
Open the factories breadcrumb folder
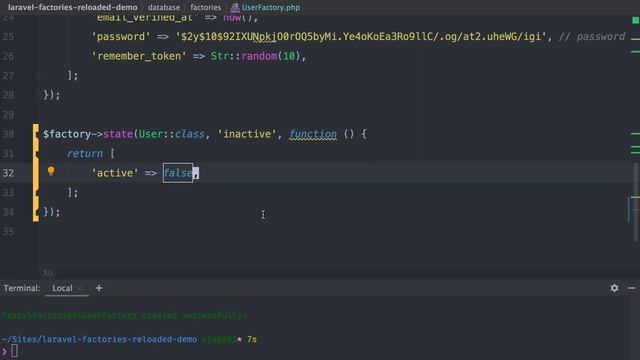tap(206, 7)
